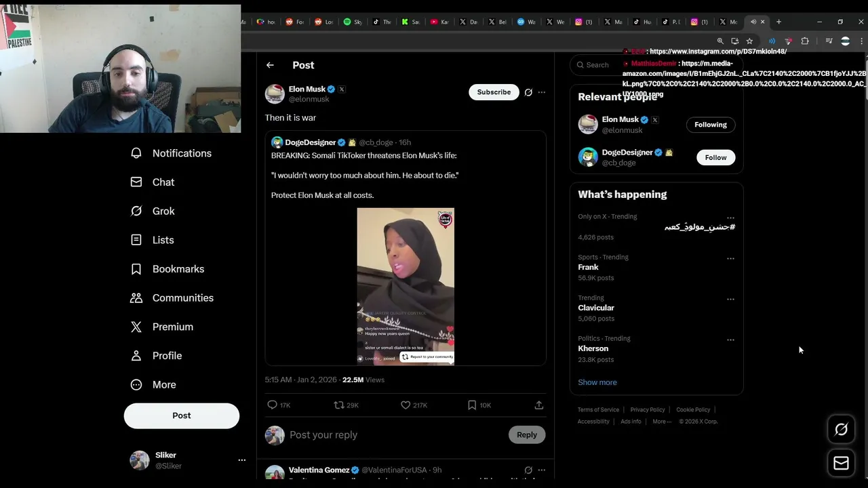Screen dimensions: 868x488
Task: Open the Communities page
Action: pyautogui.click(x=172, y=298)
